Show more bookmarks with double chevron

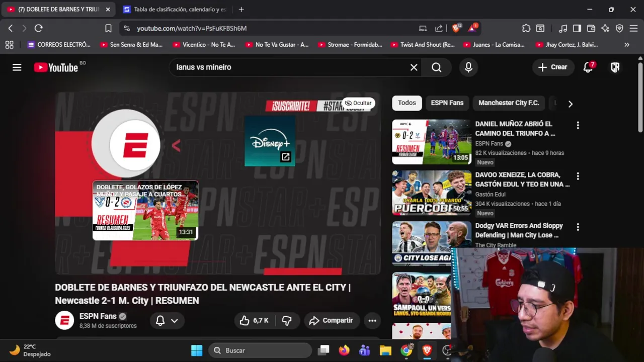pyautogui.click(x=627, y=45)
